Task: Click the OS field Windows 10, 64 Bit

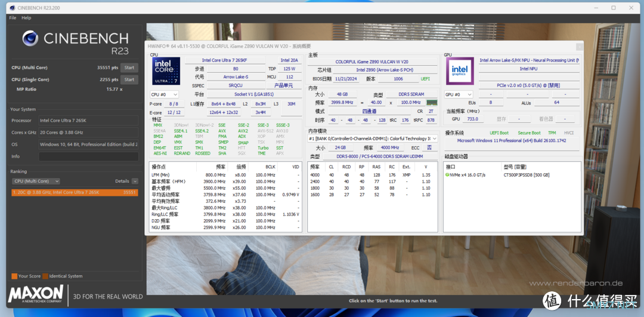Action: pos(88,144)
